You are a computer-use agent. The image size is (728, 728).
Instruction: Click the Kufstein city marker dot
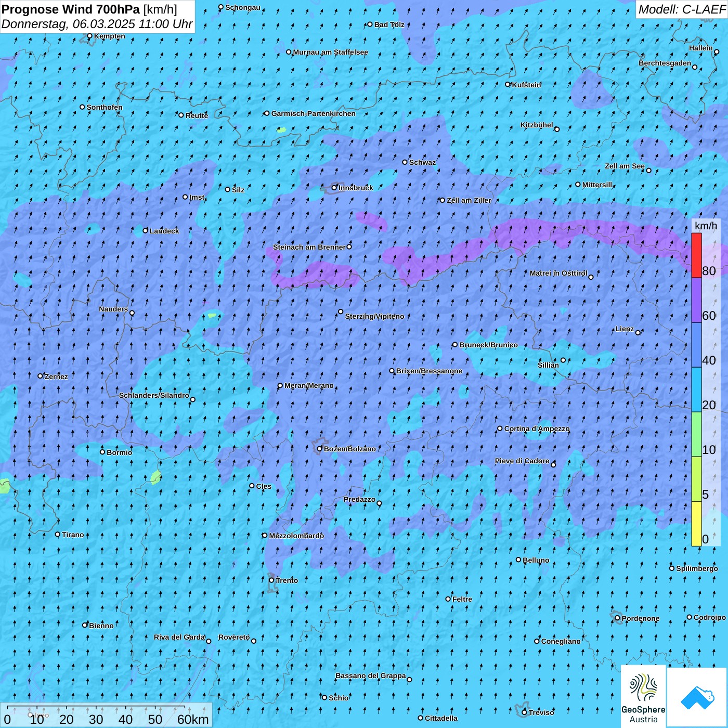(x=508, y=84)
